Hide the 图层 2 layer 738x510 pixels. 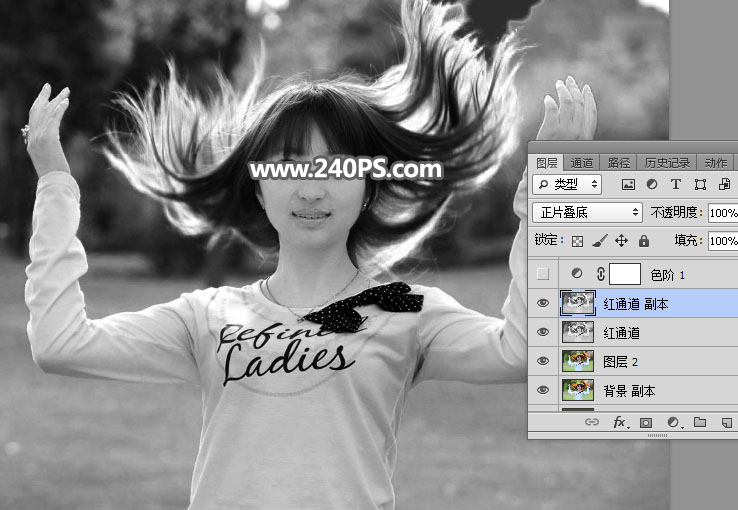coord(543,361)
